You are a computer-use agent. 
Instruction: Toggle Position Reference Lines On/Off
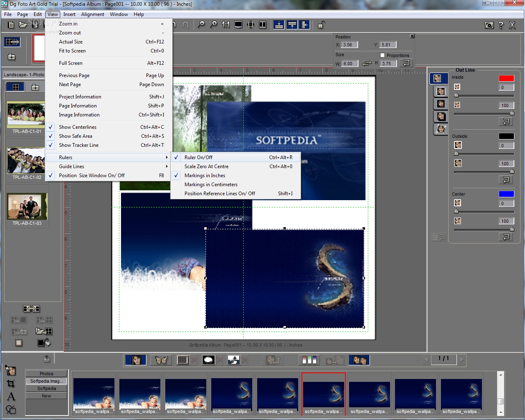coord(235,194)
